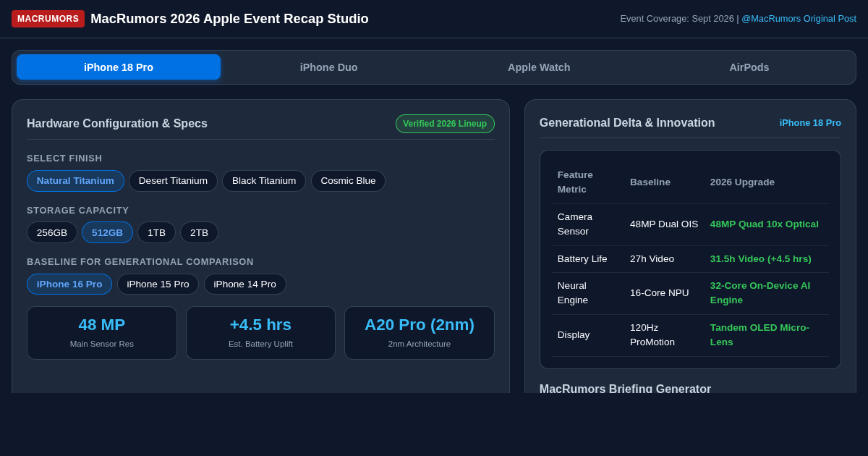Choose the Desert Titanium finish

tap(173, 181)
